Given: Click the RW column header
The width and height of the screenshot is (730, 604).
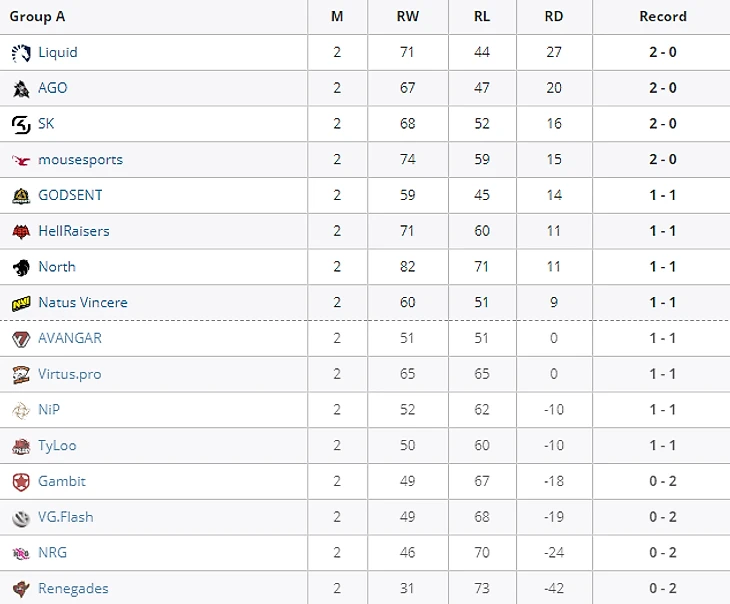Looking at the screenshot, I should (x=407, y=16).
